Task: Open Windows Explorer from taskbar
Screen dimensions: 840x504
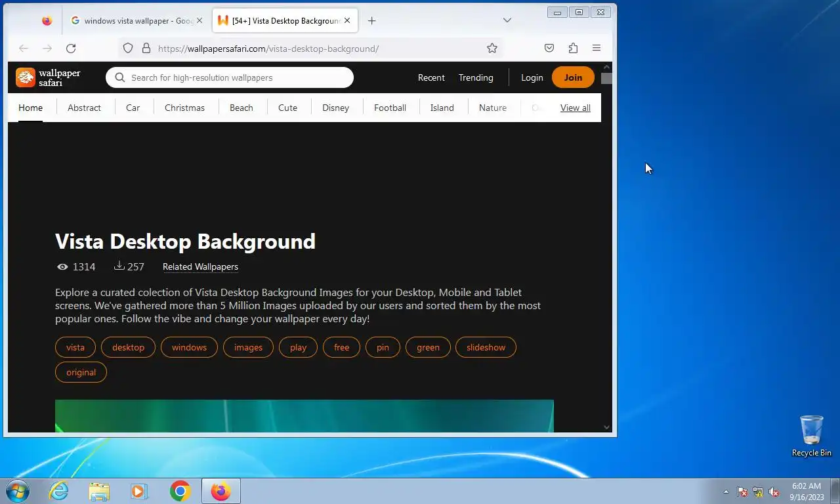Action: pyautogui.click(x=99, y=491)
